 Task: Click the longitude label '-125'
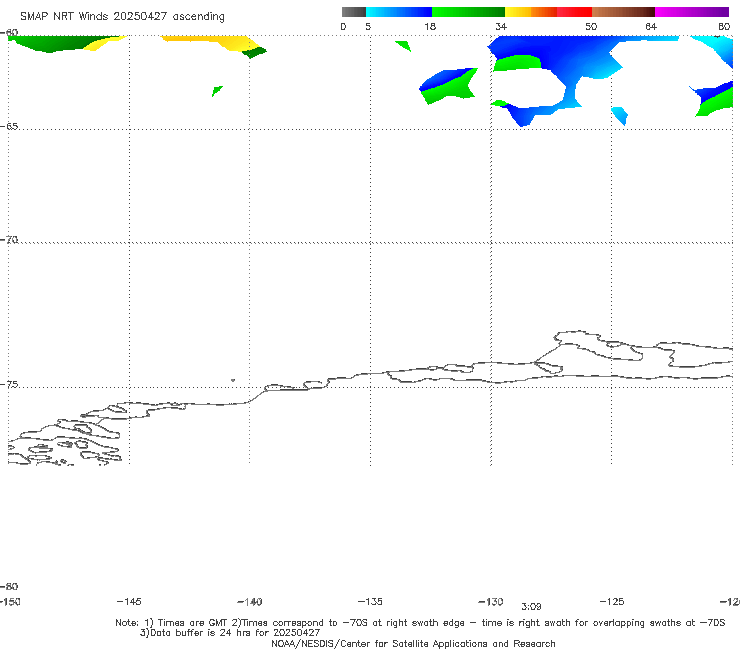[612, 601]
